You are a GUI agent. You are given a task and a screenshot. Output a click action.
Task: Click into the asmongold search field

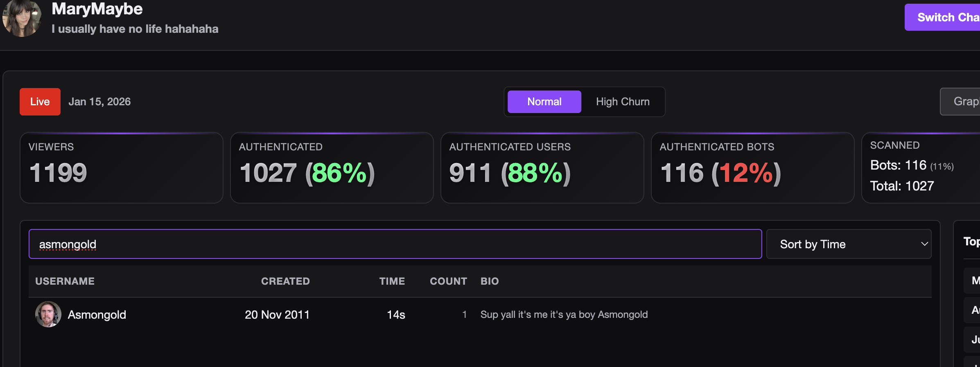tap(395, 244)
